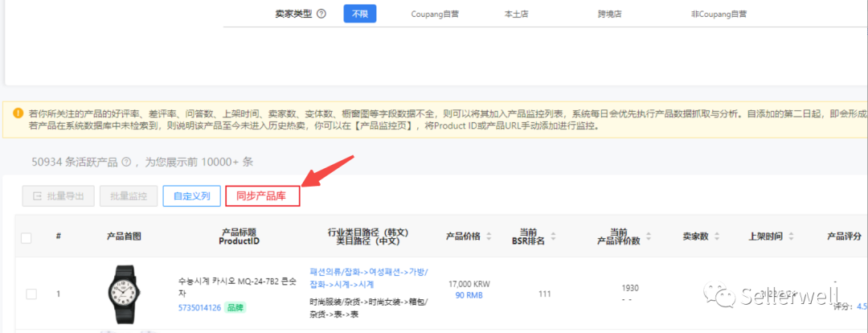Open product ID link 5735014126

click(x=199, y=307)
